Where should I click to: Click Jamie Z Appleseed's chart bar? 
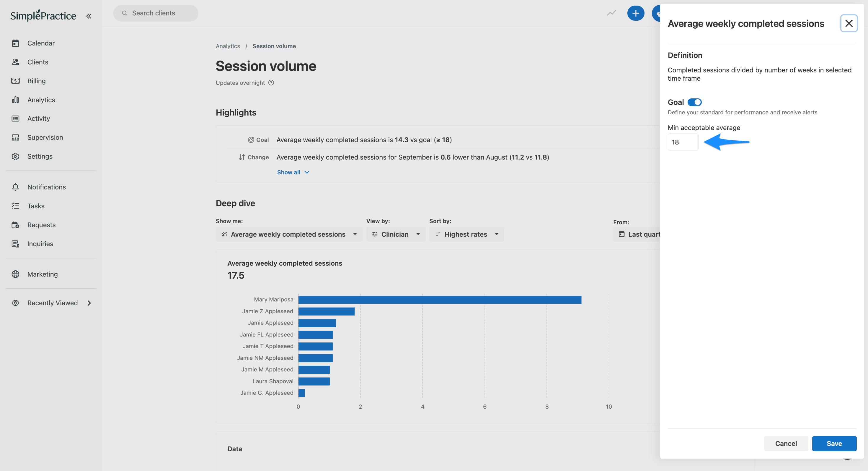point(326,311)
